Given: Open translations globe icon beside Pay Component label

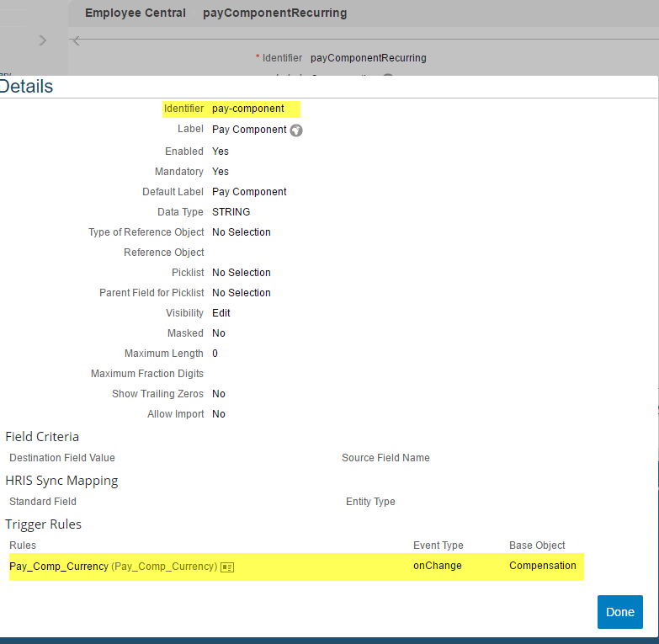Looking at the screenshot, I should tap(296, 130).
